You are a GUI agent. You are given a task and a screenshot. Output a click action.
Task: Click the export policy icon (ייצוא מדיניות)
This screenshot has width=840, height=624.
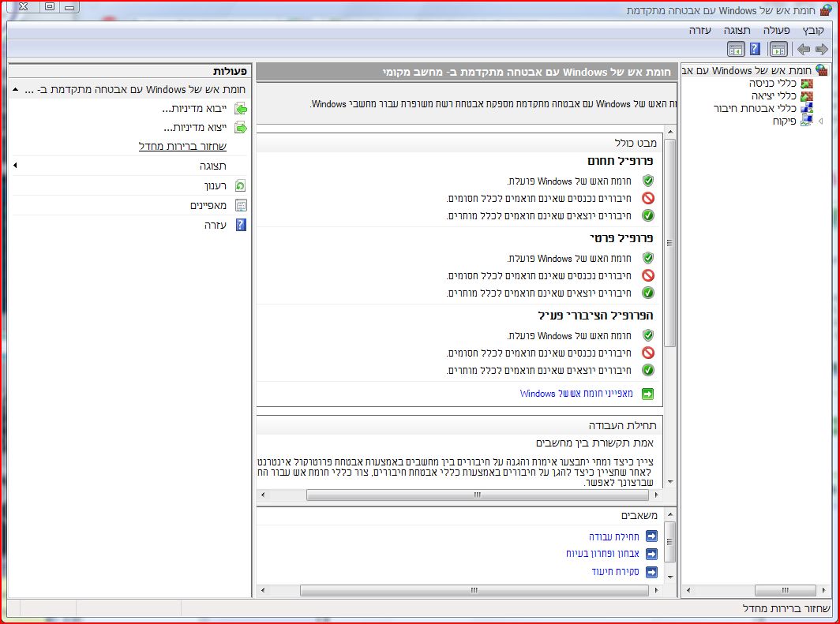(241, 128)
